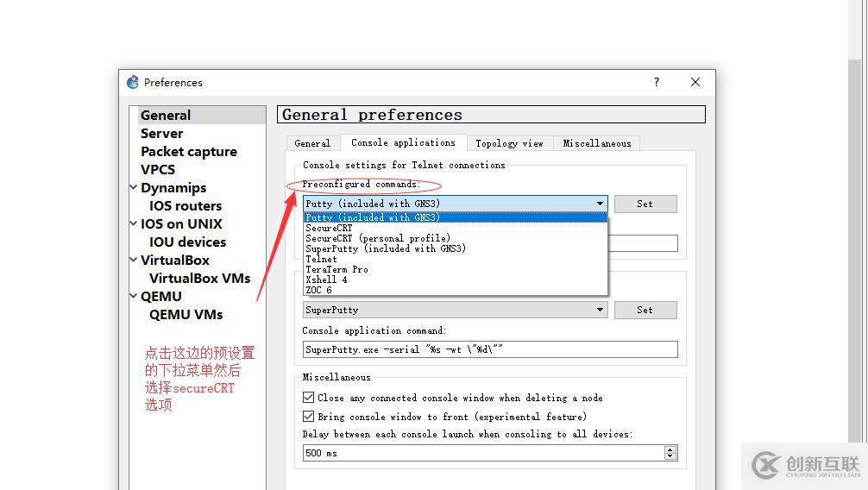Open the Server preferences page
Image resolution: width=868 pixels, height=490 pixels.
pos(161,134)
